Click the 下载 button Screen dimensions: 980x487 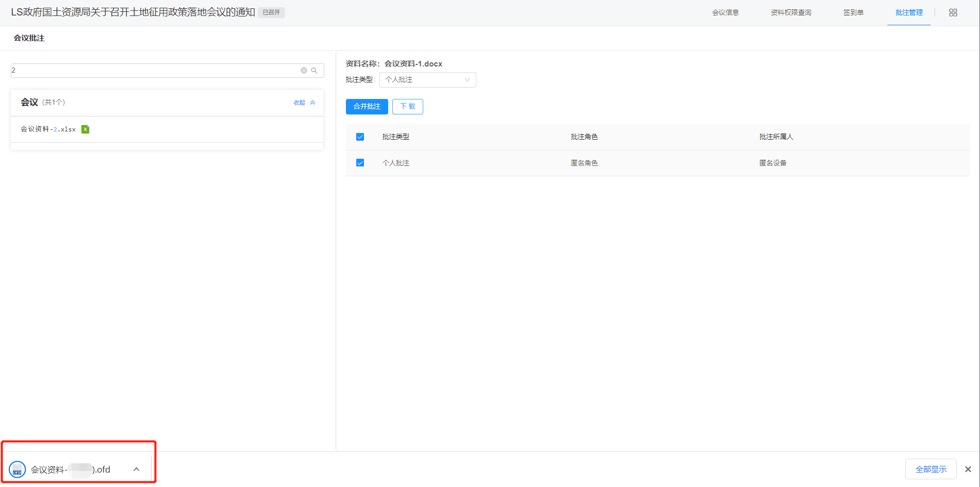click(408, 107)
